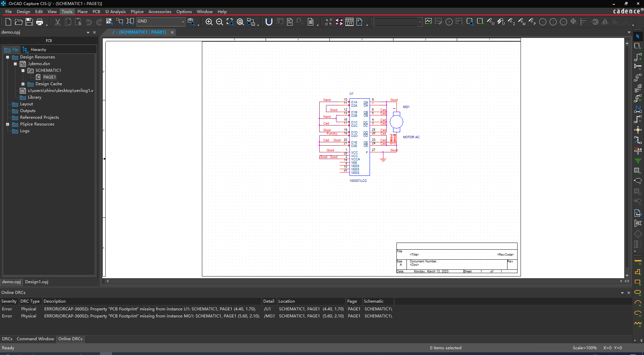Switch to the Command Window tab
Image resolution: width=644 pixels, height=355 pixels.
point(35,339)
